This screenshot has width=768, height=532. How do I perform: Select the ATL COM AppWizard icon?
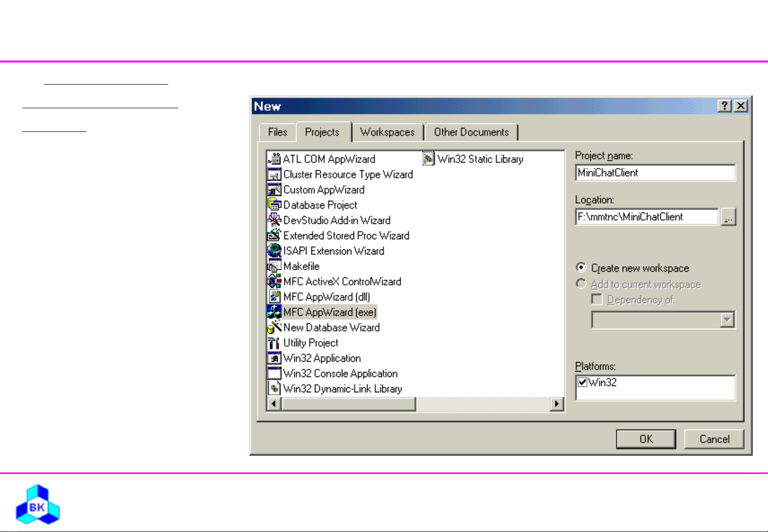tap(274, 159)
